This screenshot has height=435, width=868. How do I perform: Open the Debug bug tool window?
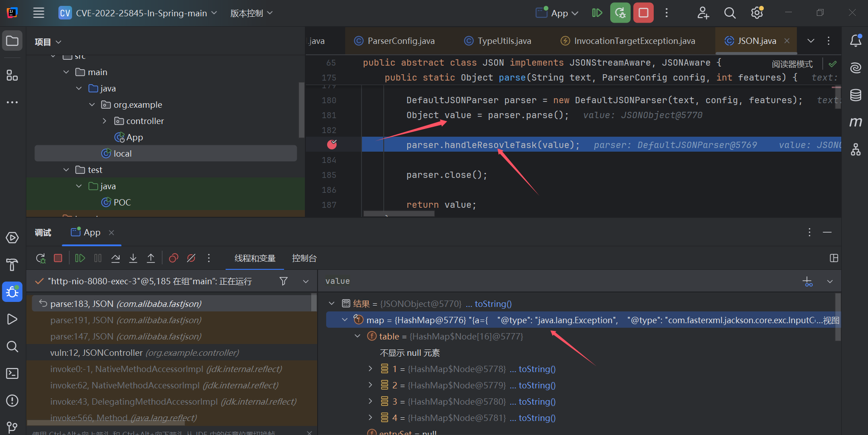tap(12, 292)
